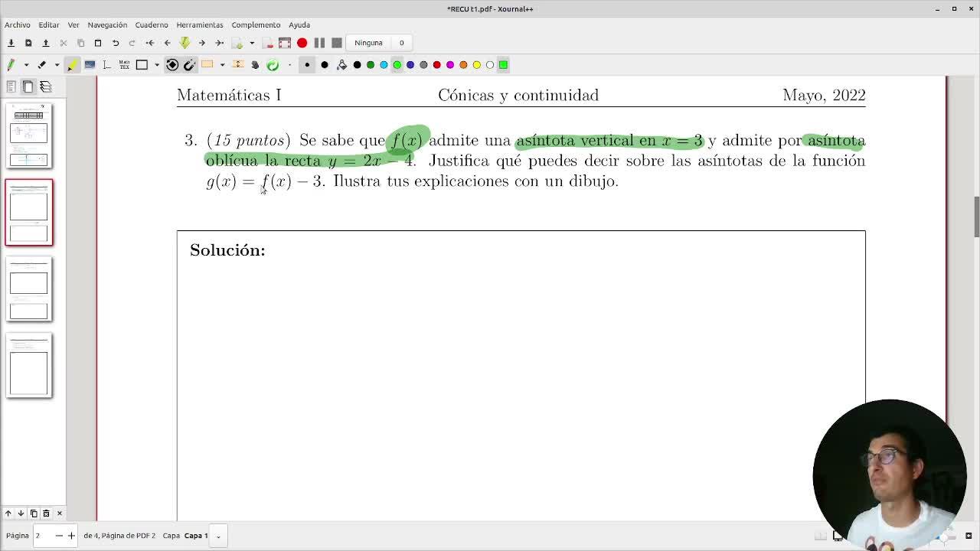This screenshot has height=551, width=980.
Task: Open the Complemento menu
Action: click(256, 24)
